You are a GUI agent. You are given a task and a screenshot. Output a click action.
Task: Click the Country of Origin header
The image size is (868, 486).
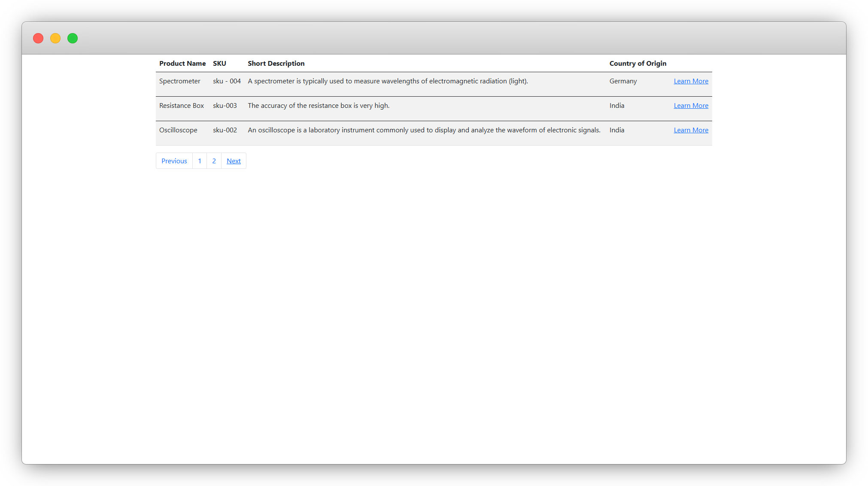tap(637, 64)
